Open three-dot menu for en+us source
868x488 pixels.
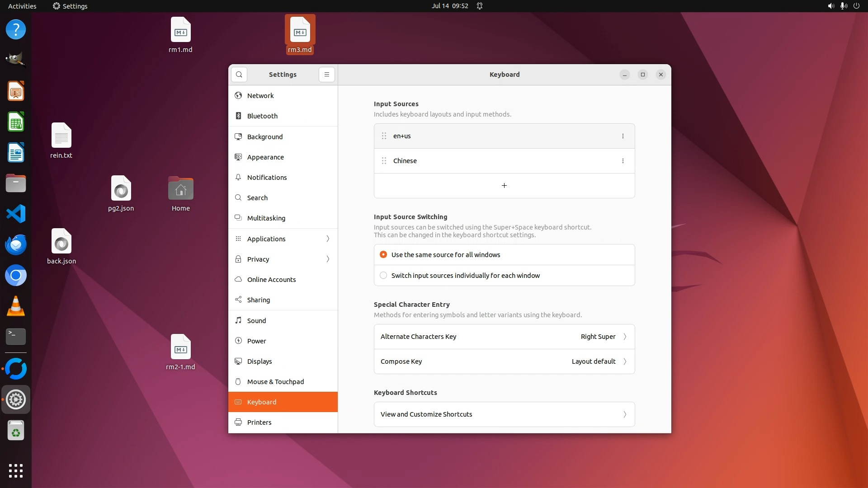click(623, 136)
